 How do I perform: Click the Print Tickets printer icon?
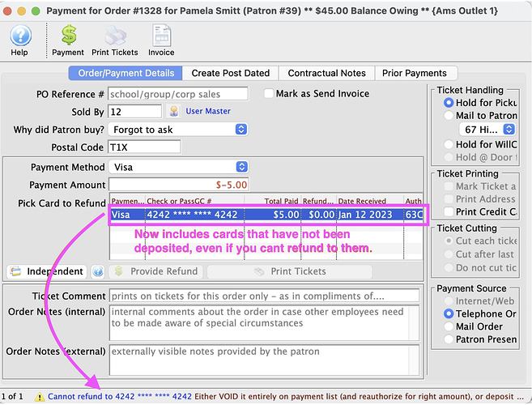coord(115,36)
